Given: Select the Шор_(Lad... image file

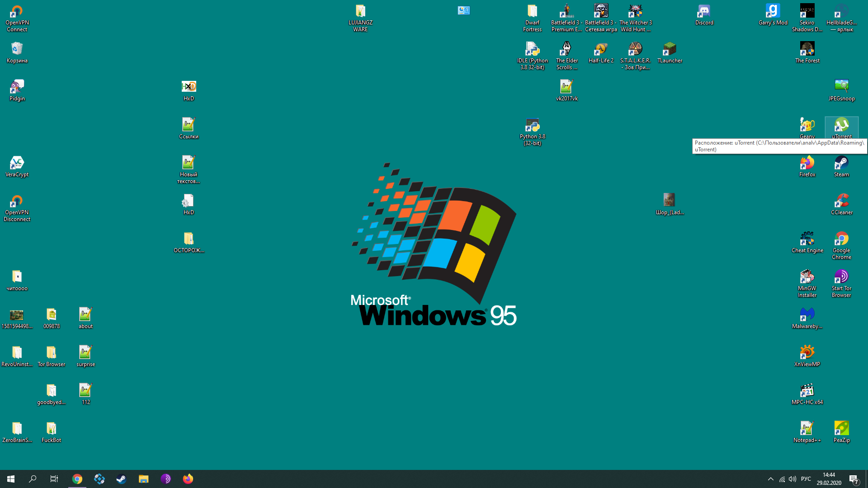Looking at the screenshot, I should click(670, 204).
